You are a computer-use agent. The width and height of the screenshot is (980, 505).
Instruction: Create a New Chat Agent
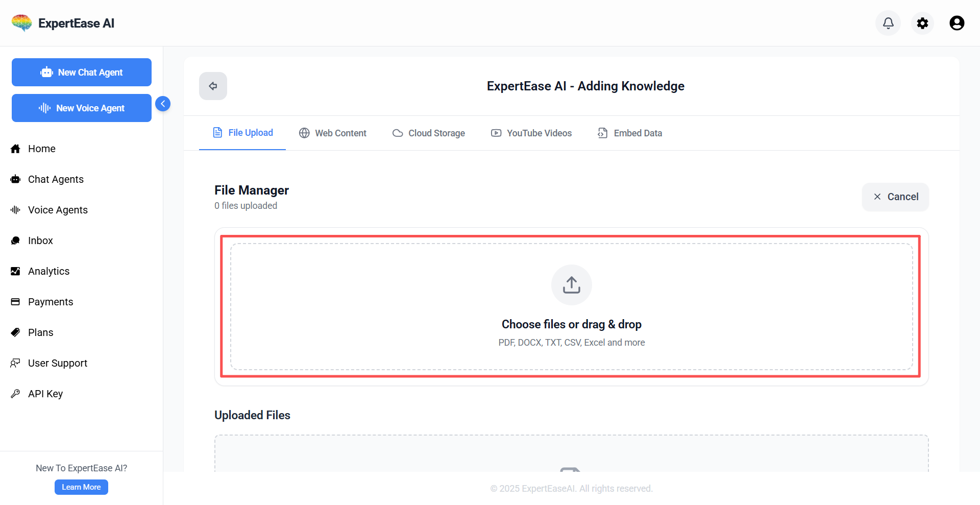(x=82, y=73)
